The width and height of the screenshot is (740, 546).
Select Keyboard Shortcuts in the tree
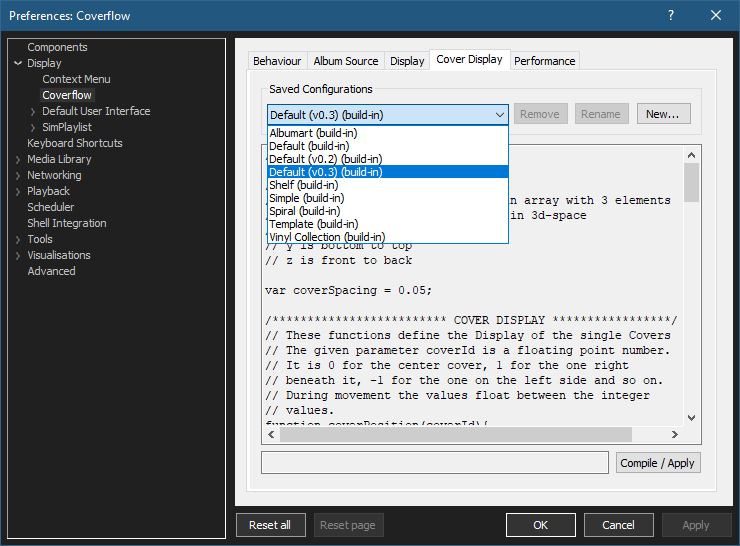coord(75,143)
